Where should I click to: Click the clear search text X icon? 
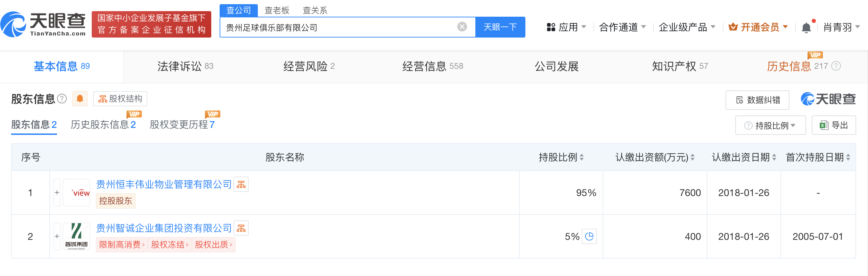[462, 27]
